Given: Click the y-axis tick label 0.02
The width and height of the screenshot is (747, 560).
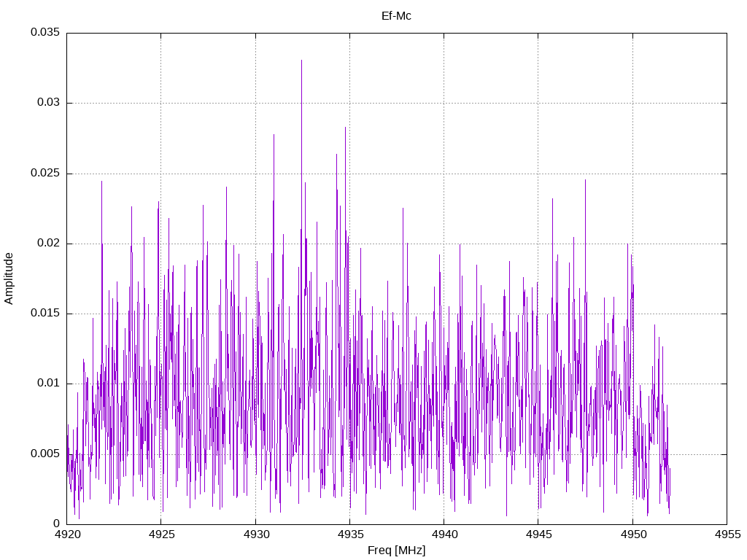Looking at the screenshot, I should coord(49,243).
